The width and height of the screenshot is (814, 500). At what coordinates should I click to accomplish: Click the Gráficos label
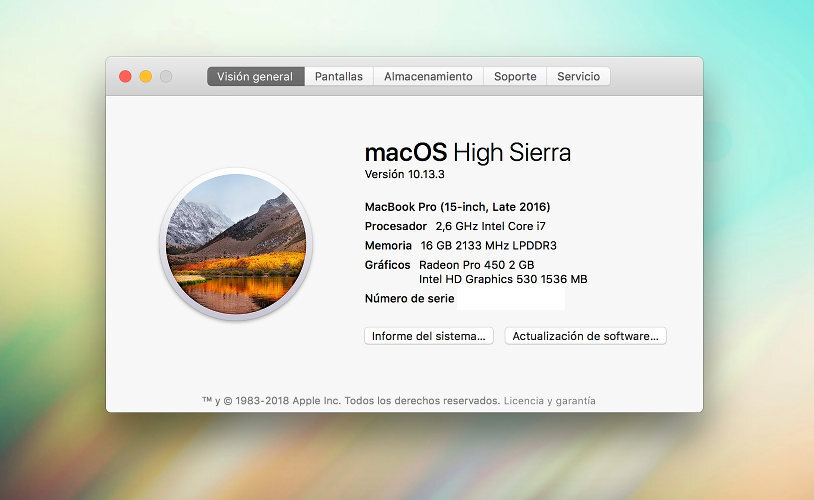tap(387, 265)
